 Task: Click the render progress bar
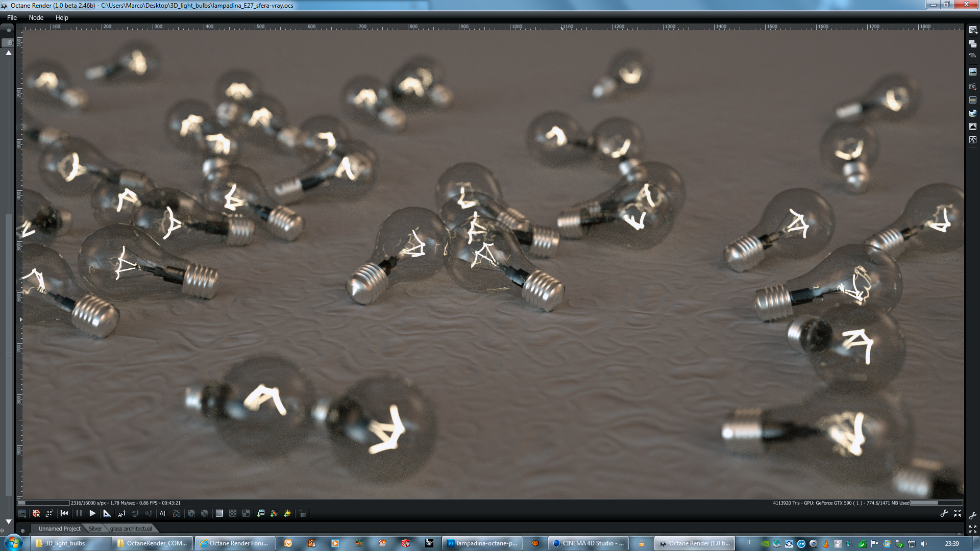click(x=43, y=503)
